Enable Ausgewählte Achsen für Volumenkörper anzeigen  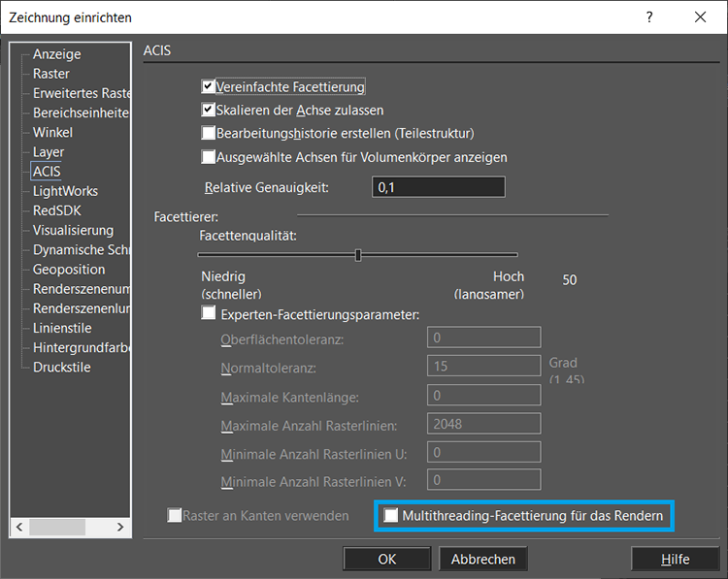(x=208, y=156)
